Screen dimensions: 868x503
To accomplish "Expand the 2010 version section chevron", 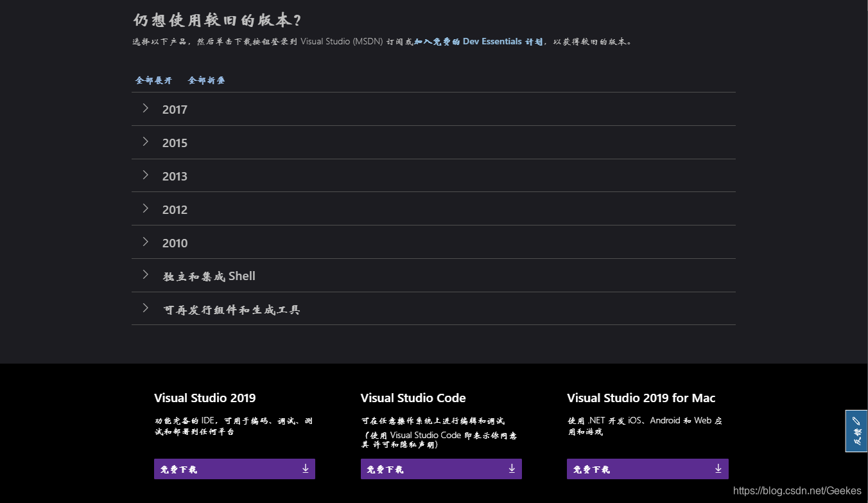I will [146, 242].
